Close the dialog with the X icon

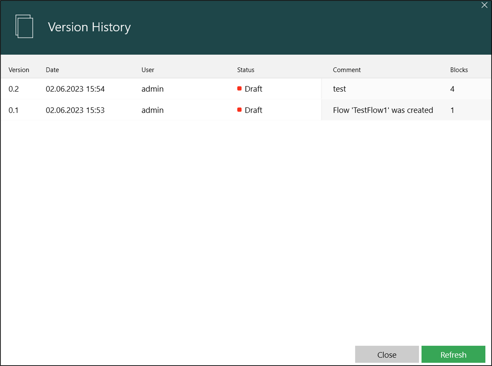484,5
